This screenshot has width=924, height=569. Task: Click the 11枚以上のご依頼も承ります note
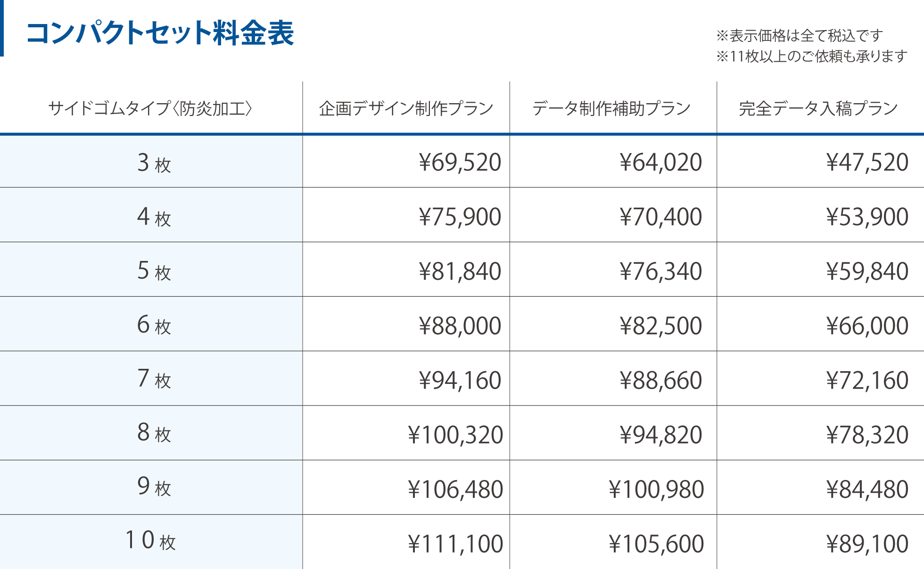click(812, 57)
